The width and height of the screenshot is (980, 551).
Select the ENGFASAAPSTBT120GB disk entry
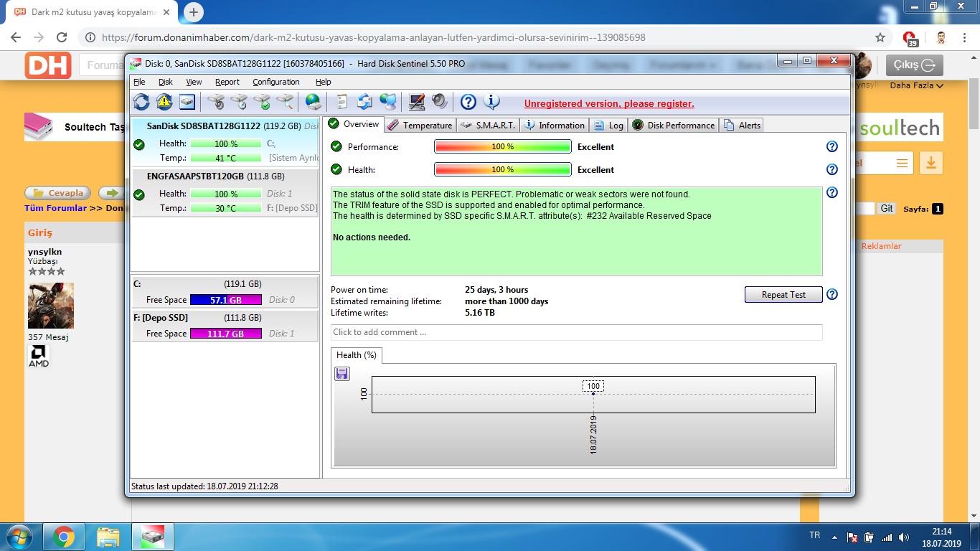pyautogui.click(x=215, y=176)
